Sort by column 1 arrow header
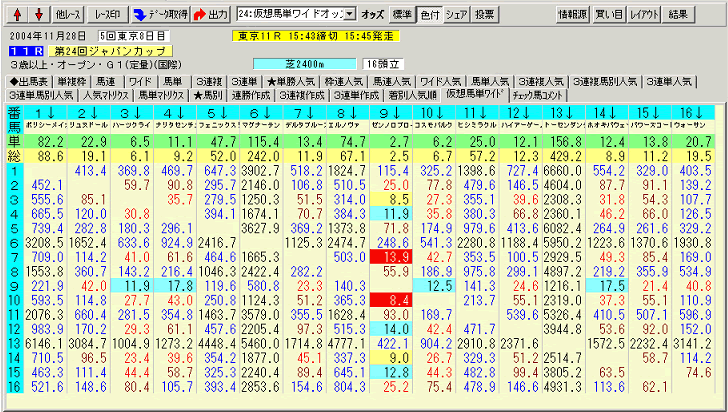 click(x=46, y=112)
